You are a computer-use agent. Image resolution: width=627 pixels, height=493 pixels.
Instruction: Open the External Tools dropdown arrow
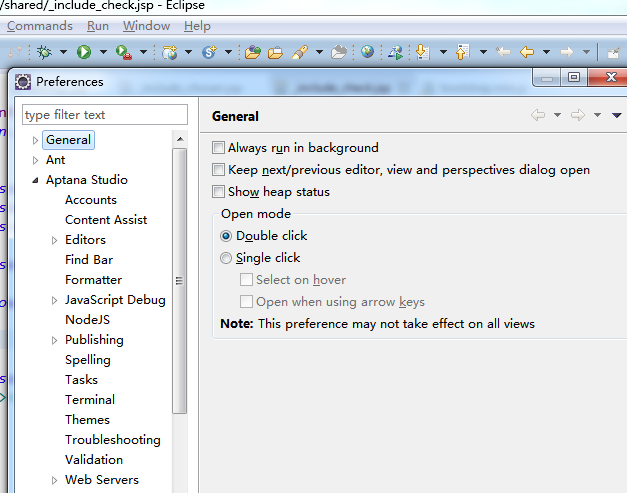pyautogui.click(x=143, y=52)
